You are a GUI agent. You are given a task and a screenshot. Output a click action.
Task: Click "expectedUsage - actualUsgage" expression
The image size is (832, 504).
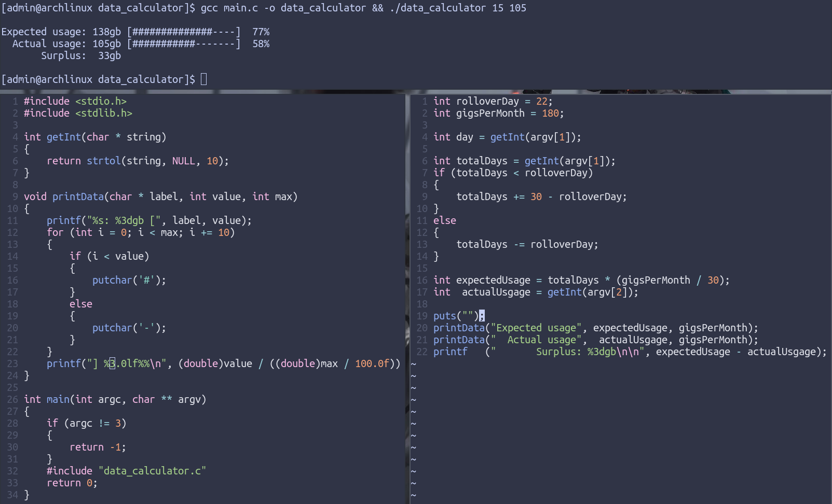point(736,352)
